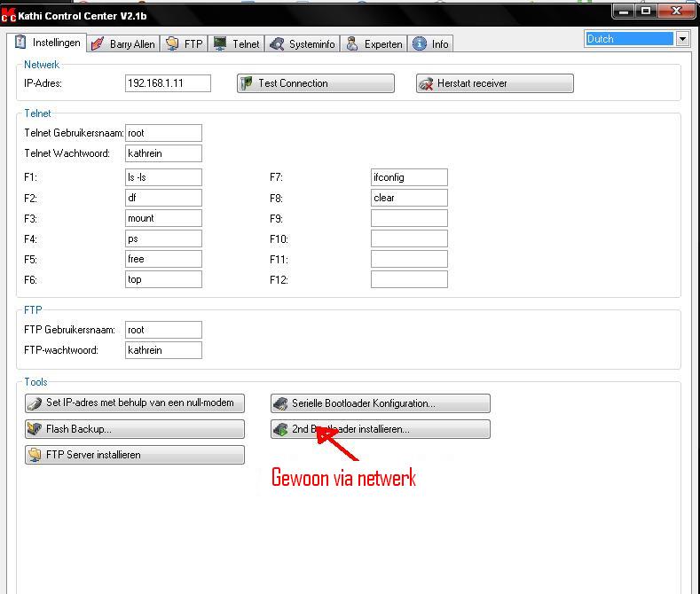The height and width of the screenshot is (594, 700).
Task: Click the Telnet Wachtwoord field
Action: pyautogui.click(x=163, y=153)
